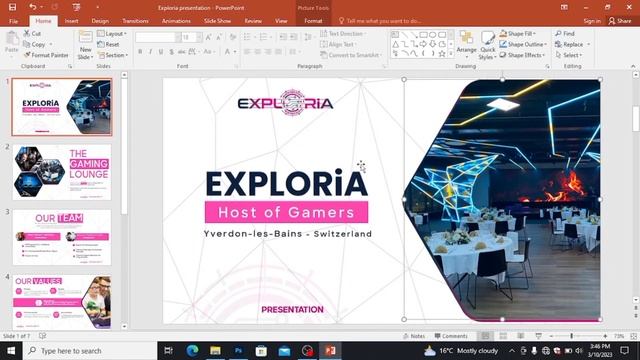Open File Explorer from the taskbar
The width and height of the screenshot is (640, 360).
coord(215,351)
